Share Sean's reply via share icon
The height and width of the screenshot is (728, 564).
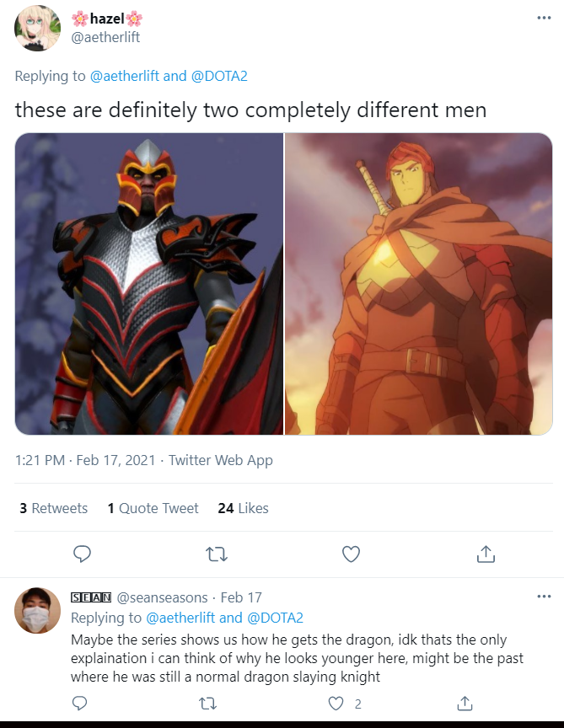[465, 704]
